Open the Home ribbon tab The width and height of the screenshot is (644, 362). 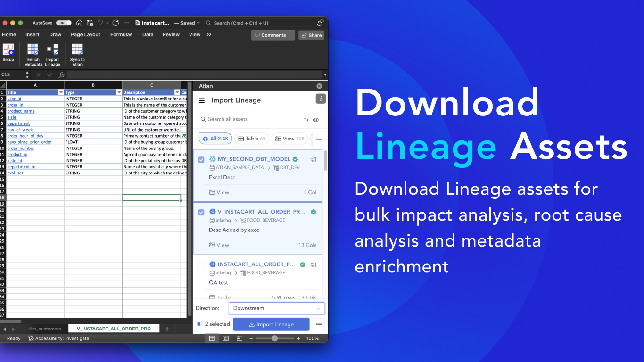click(9, 34)
